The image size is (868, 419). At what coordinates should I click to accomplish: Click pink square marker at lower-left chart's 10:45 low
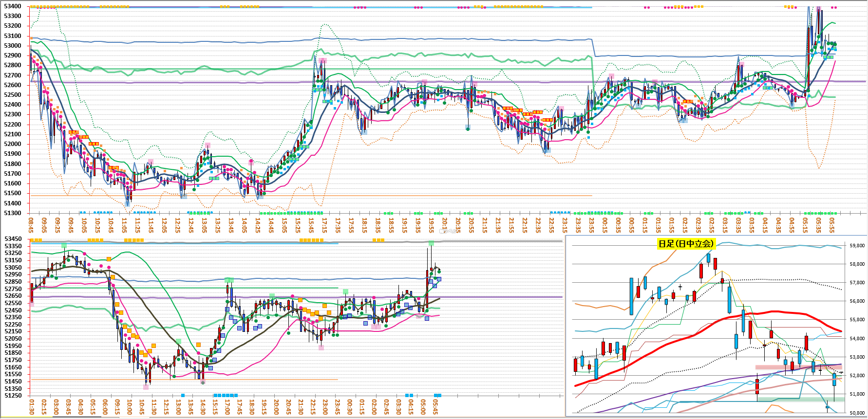point(146,387)
